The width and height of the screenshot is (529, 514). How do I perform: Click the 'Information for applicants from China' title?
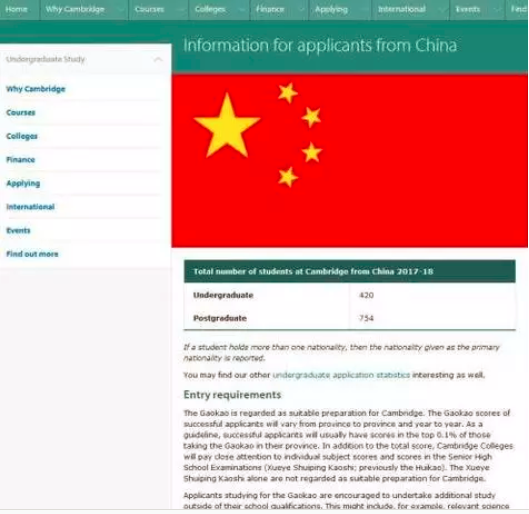[x=320, y=45]
